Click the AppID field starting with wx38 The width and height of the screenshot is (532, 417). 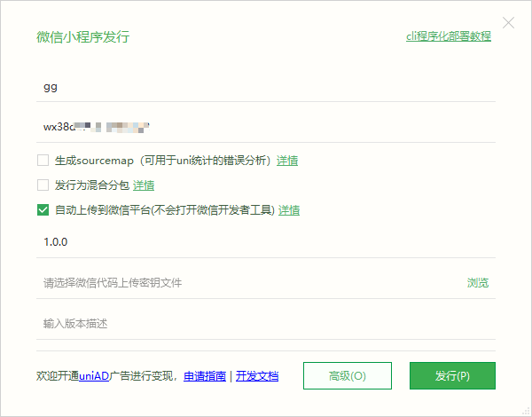(266, 128)
